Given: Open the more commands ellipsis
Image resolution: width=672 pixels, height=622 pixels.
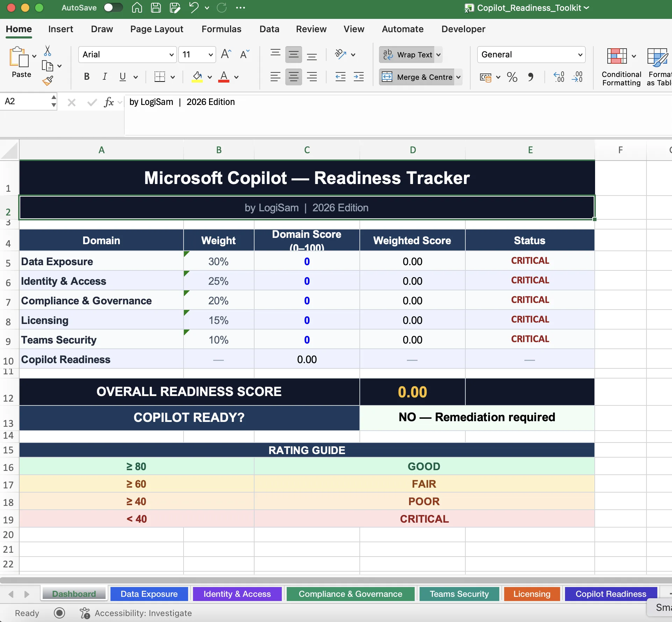Looking at the screenshot, I should (x=241, y=8).
